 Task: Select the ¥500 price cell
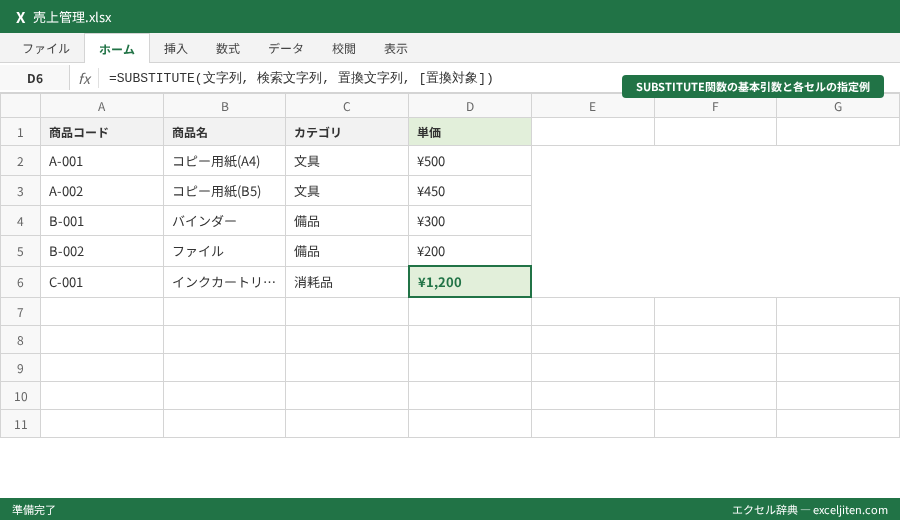pos(470,161)
